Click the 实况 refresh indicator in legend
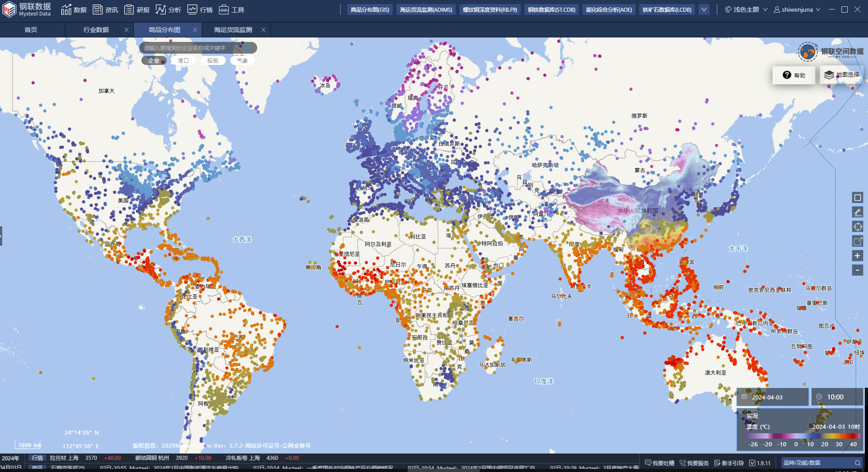 click(x=752, y=416)
